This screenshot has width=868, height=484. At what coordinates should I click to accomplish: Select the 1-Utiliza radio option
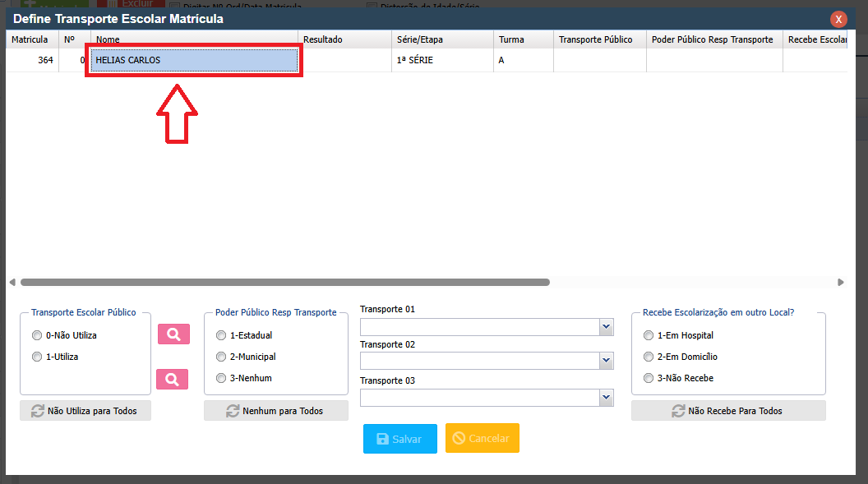pos(36,357)
